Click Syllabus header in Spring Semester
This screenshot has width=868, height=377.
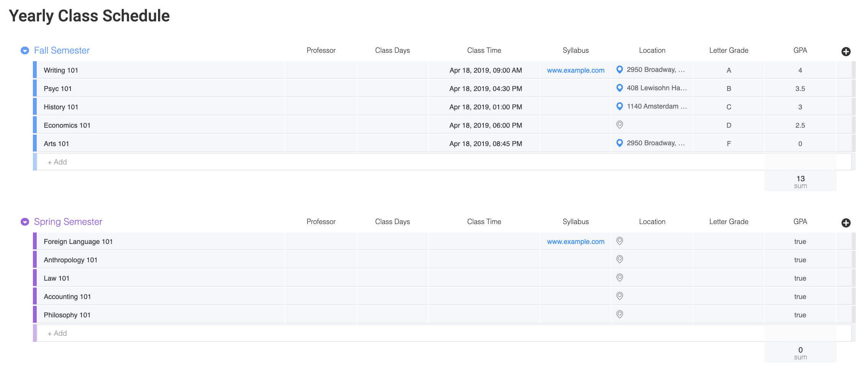[x=576, y=222]
